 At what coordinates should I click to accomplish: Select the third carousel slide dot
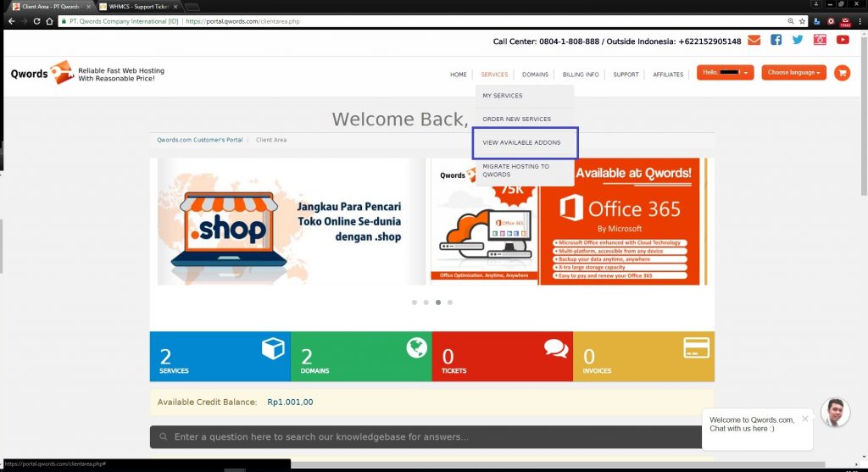pyautogui.click(x=437, y=302)
